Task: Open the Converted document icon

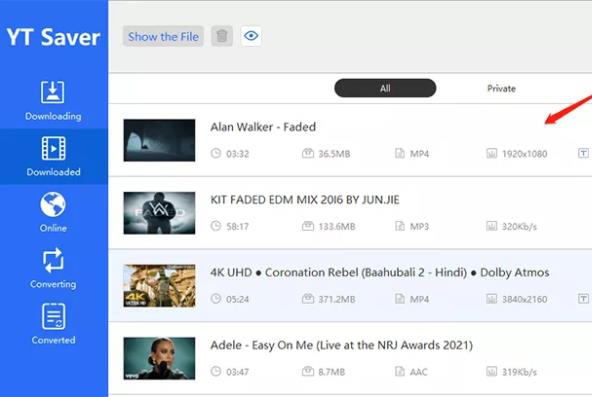Action: pos(53,316)
